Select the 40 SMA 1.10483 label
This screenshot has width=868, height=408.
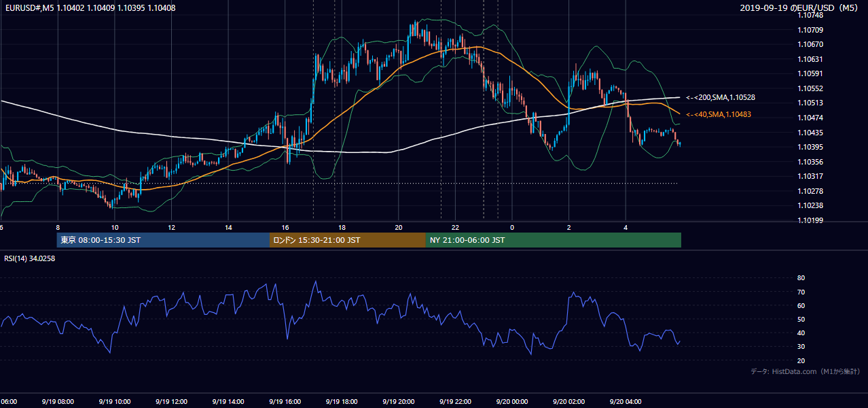(x=720, y=114)
